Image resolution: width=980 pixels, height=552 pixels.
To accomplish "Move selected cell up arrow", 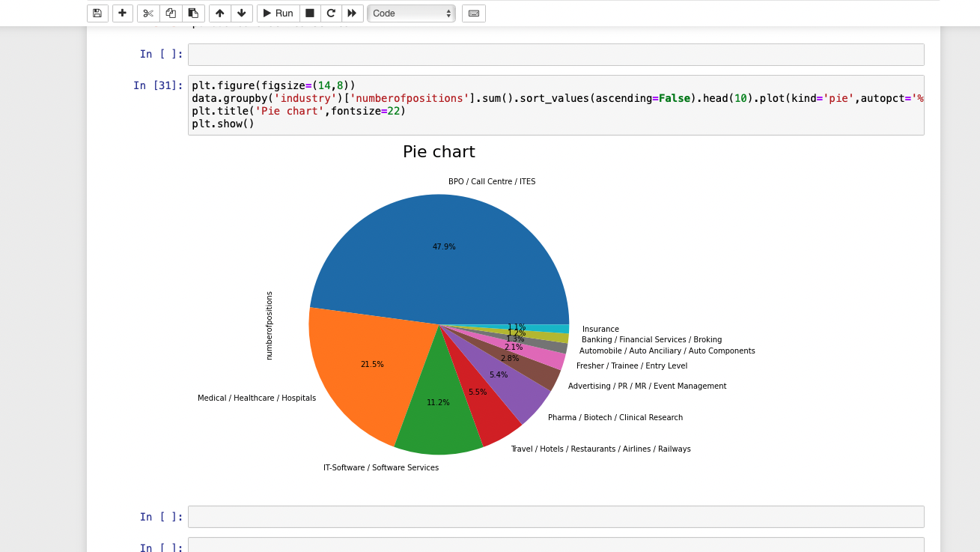I will tap(219, 13).
